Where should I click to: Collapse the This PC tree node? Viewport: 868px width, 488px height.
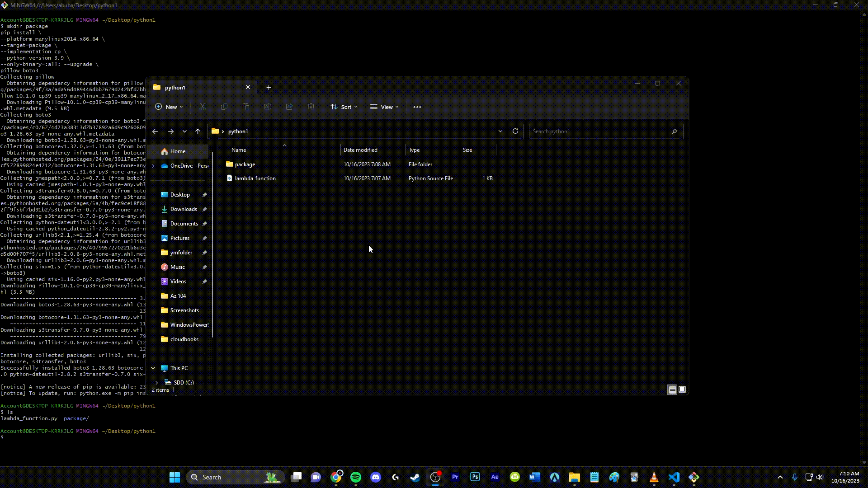pyautogui.click(x=153, y=368)
